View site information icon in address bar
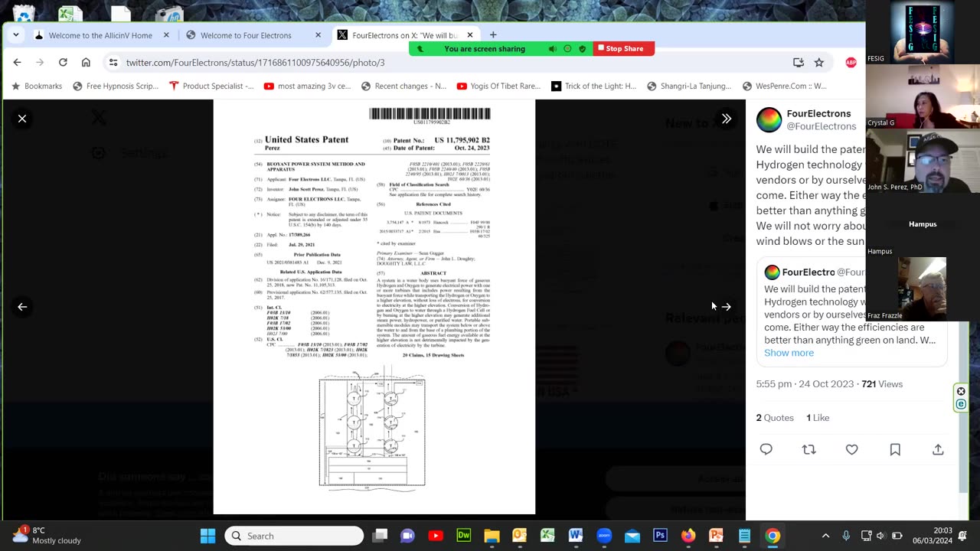The height and width of the screenshot is (551, 980). pos(113,63)
